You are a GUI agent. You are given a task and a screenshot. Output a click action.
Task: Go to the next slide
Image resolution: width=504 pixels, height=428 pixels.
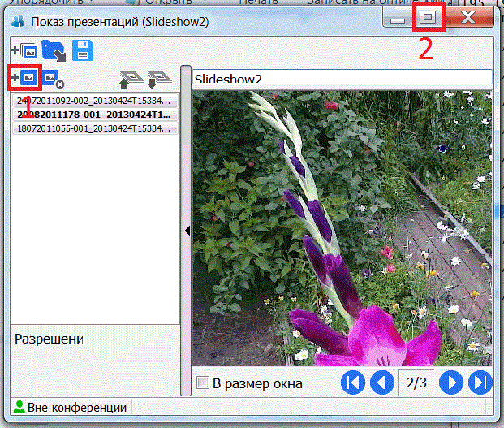pos(451,383)
